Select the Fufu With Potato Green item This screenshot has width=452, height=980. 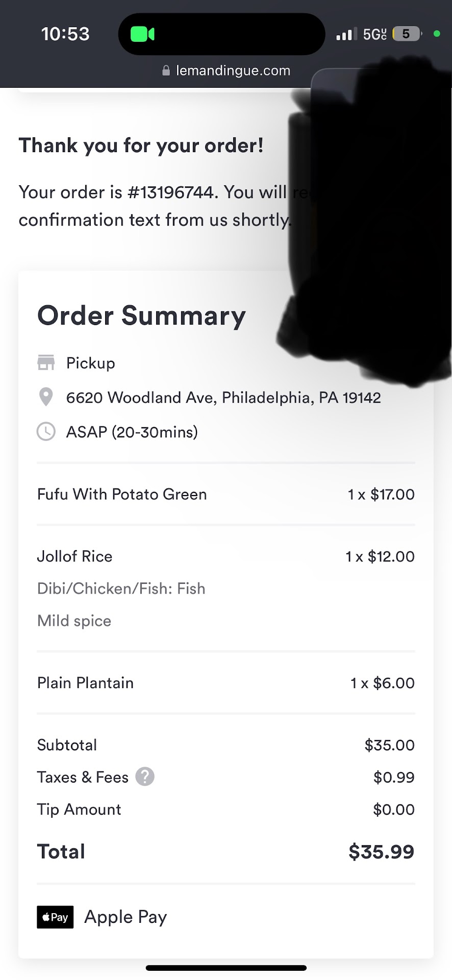122,494
